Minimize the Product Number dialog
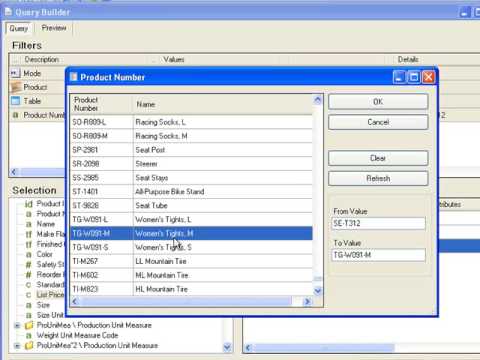This screenshot has width=480, height=360. click(399, 77)
